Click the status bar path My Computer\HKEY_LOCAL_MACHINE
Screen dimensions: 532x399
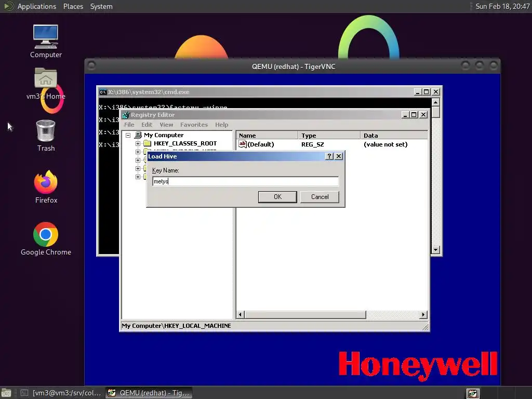tap(176, 326)
